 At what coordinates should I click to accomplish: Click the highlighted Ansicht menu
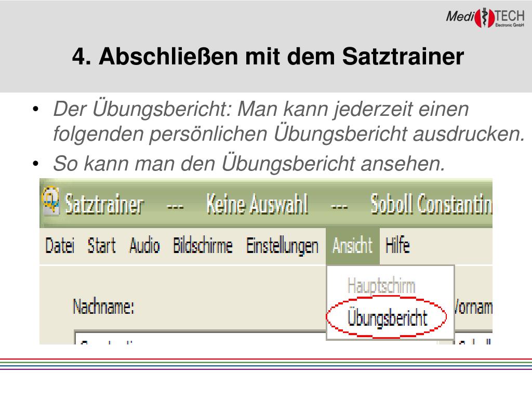353,246
